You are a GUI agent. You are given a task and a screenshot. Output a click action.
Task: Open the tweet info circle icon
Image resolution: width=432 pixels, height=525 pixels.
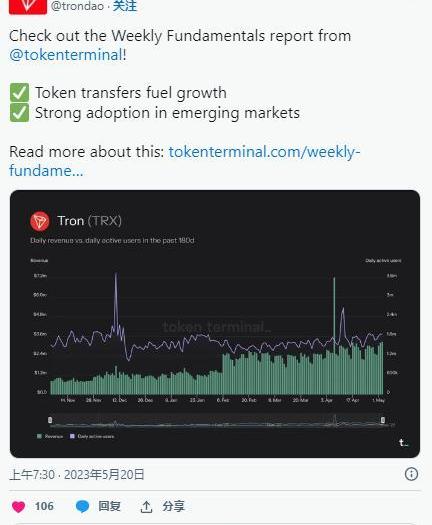411,474
